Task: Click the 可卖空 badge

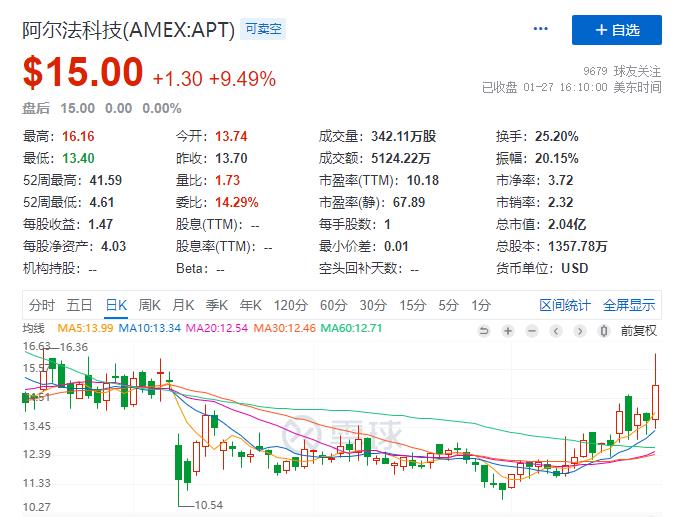Action: (263, 29)
